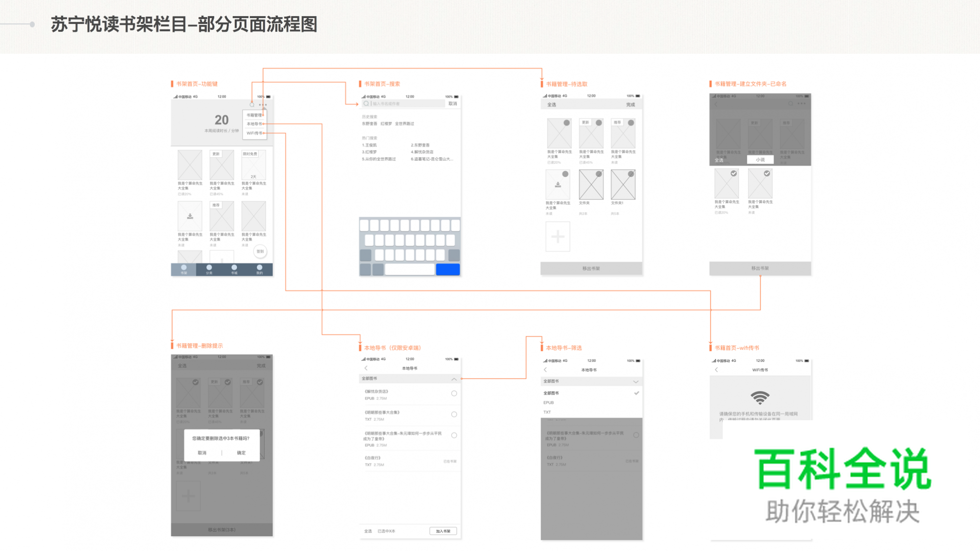Click 确定 in delete confirmation dialog

(x=241, y=453)
